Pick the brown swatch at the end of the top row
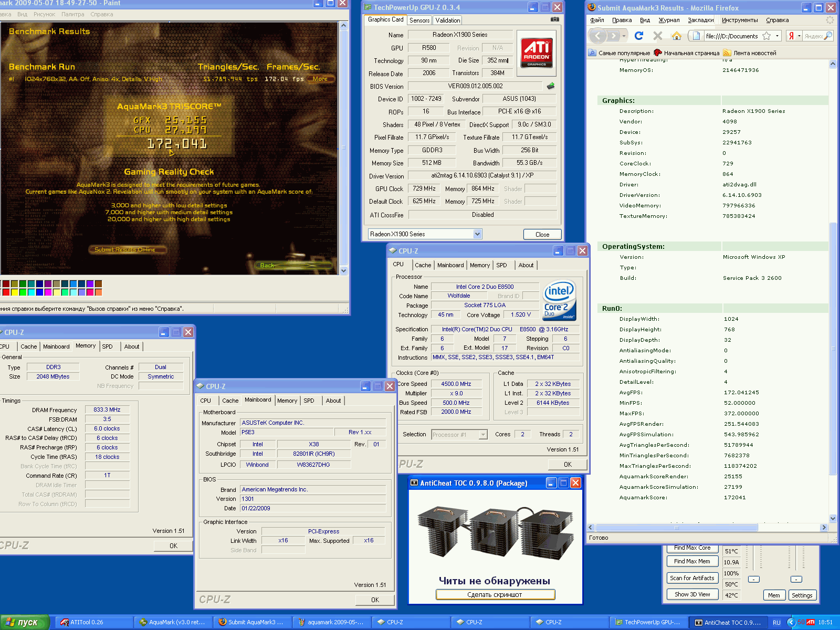Image resolution: width=840 pixels, height=630 pixels. (98, 284)
